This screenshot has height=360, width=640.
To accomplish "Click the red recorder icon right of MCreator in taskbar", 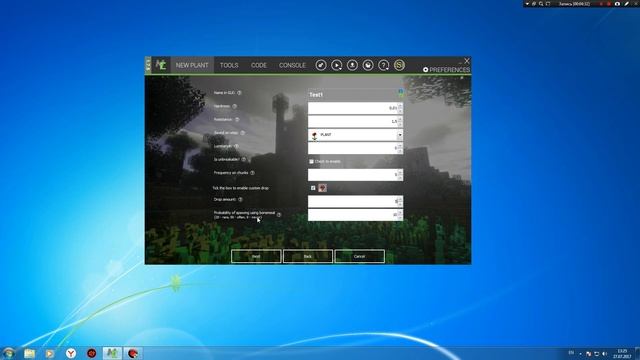I will [x=133, y=353].
